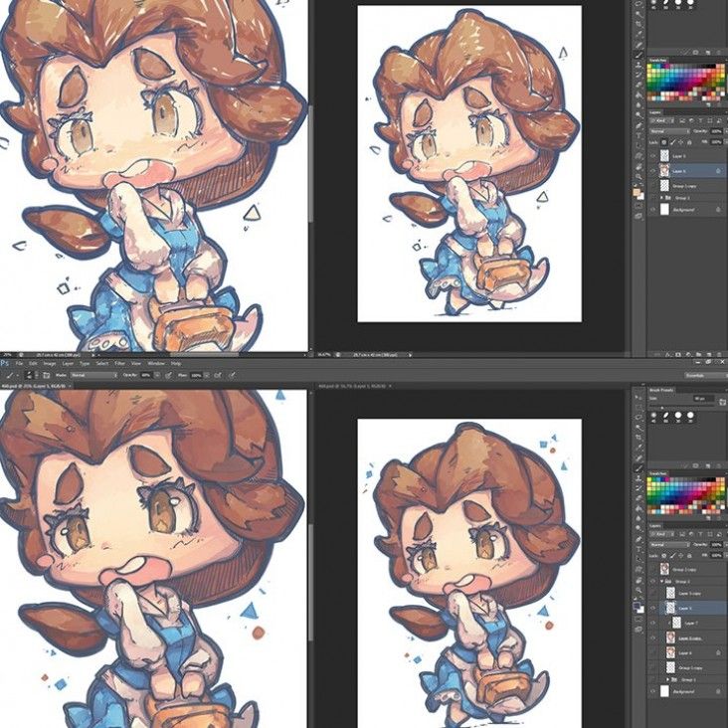Click Background layer thumbnail in lower Layers panel
The image size is (728, 728).
tap(665, 692)
